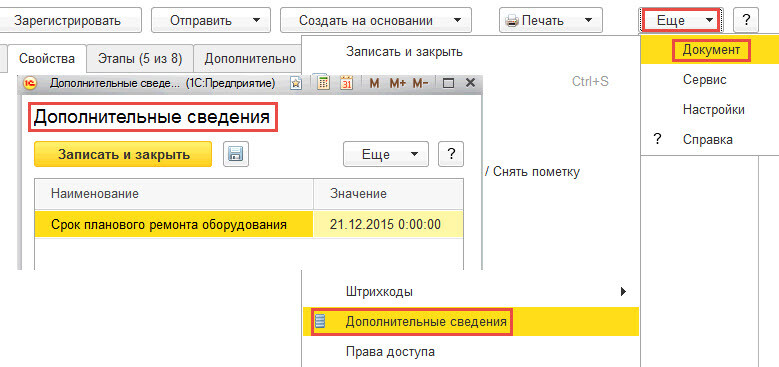
Task: Open the Настройки menu item
Action: pos(713,109)
